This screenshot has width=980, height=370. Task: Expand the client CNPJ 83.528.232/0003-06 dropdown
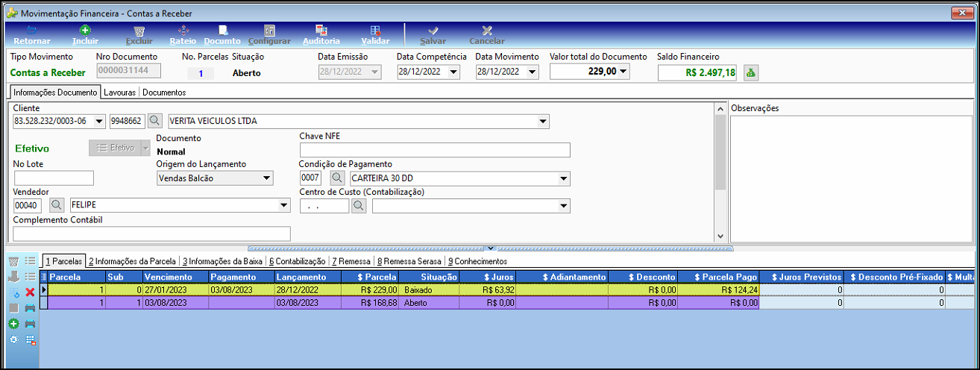(x=100, y=121)
